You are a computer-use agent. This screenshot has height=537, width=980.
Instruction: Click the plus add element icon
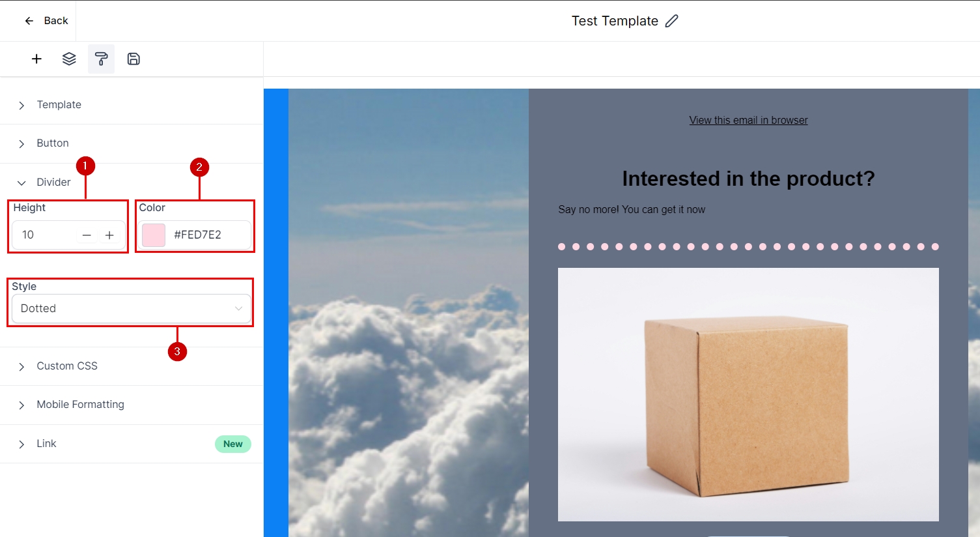[36, 59]
